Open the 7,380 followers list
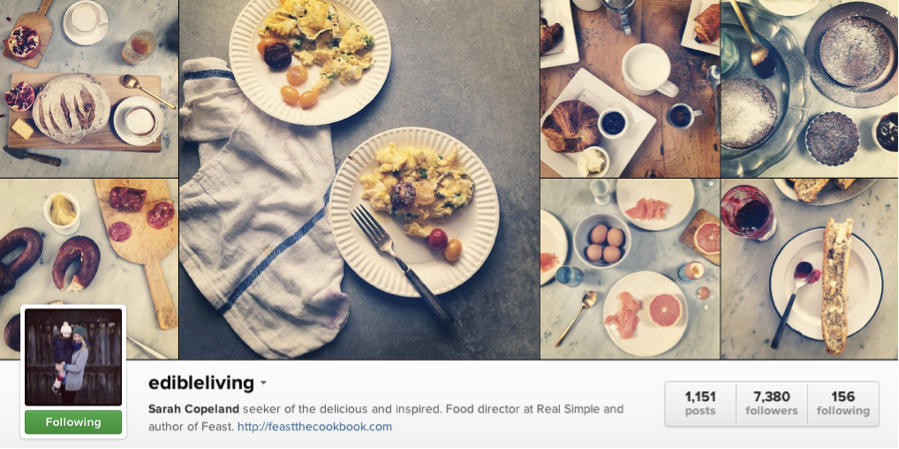 tap(771, 403)
